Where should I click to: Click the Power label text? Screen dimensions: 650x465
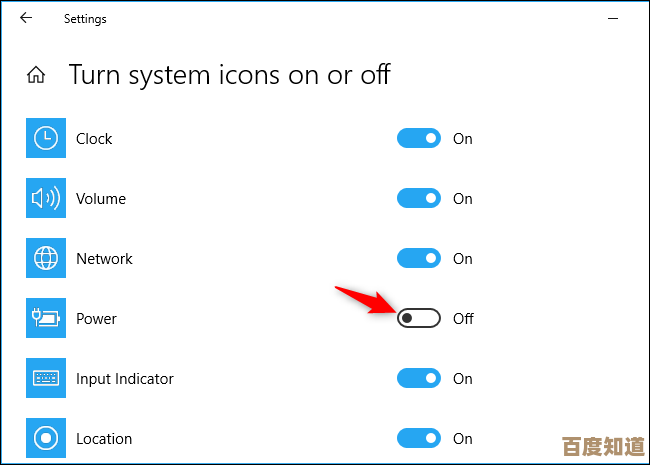[x=96, y=319]
